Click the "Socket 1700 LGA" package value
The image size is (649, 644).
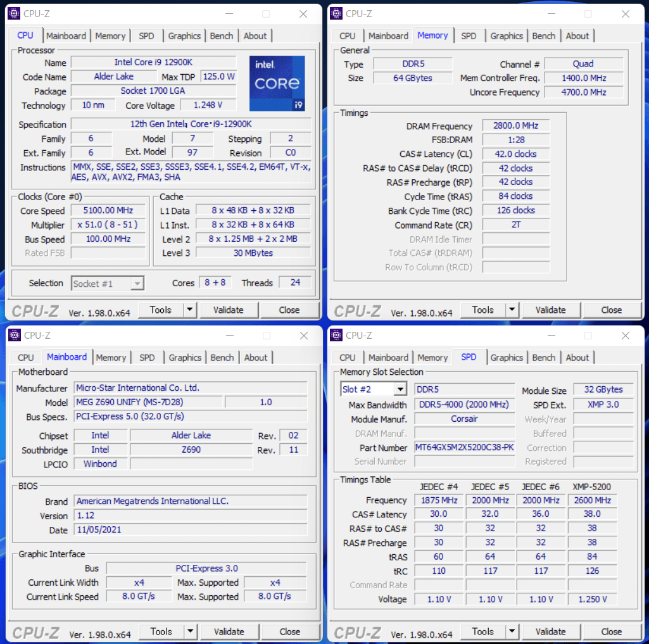click(154, 91)
